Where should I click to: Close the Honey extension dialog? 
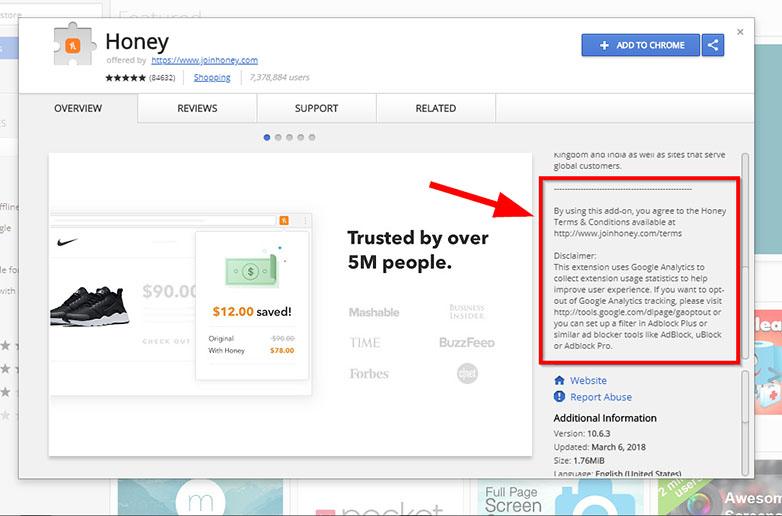[740, 32]
